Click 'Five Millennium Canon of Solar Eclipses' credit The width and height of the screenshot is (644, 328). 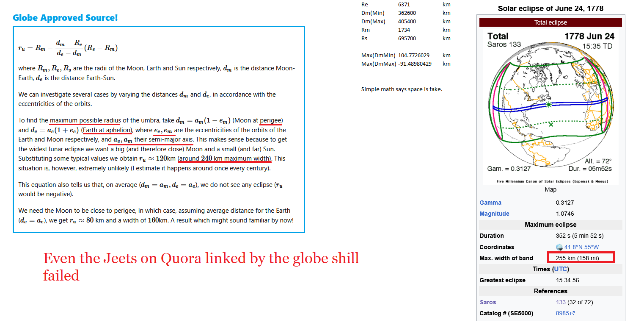tap(552, 181)
